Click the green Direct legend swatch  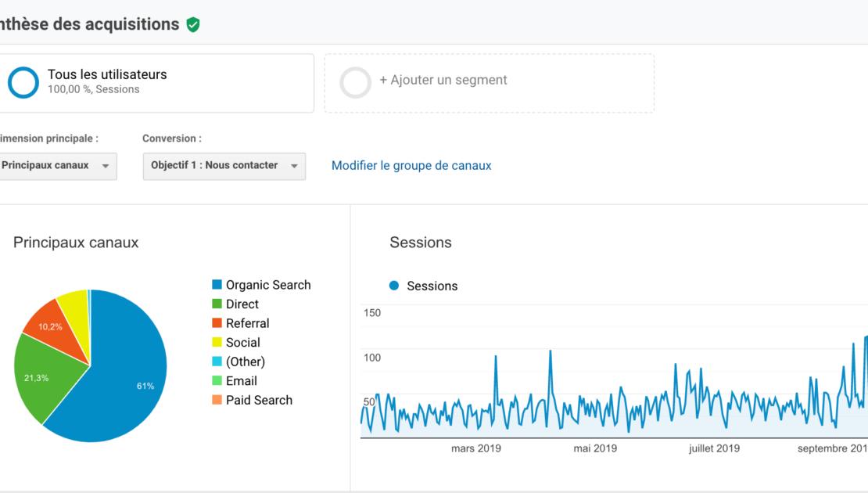pyautogui.click(x=217, y=304)
